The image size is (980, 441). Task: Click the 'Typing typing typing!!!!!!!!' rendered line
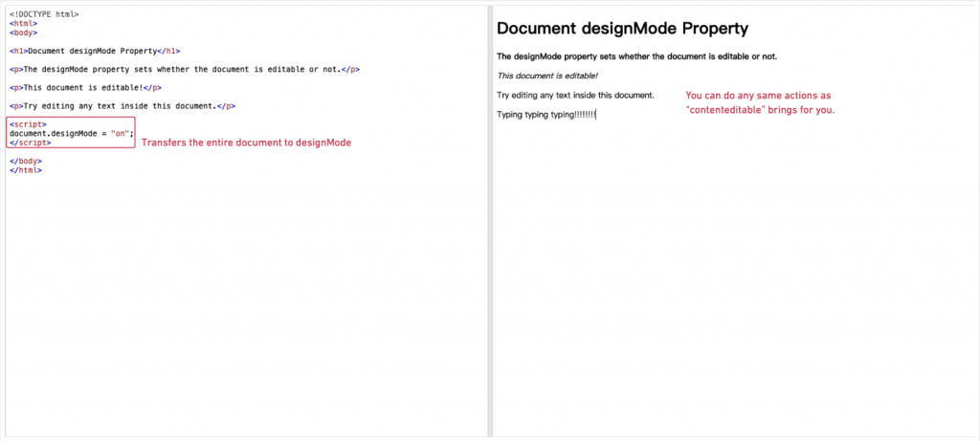pyautogui.click(x=546, y=115)
